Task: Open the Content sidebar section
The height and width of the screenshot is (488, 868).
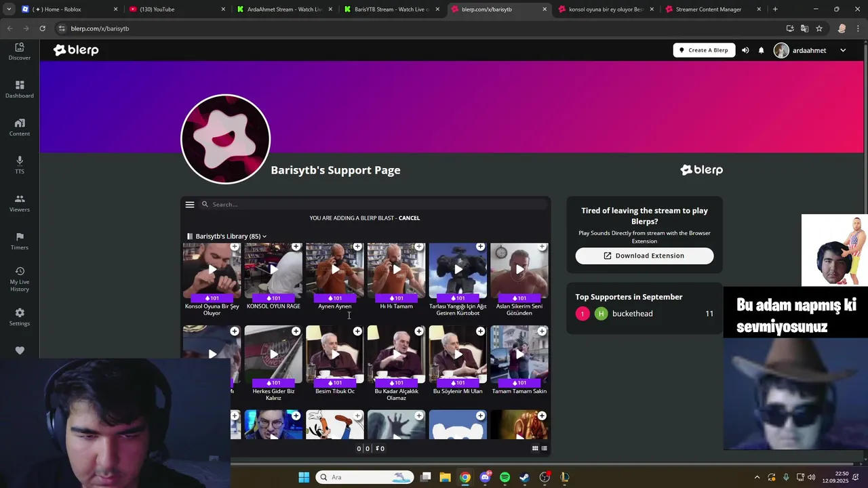Action: point(19,127)
